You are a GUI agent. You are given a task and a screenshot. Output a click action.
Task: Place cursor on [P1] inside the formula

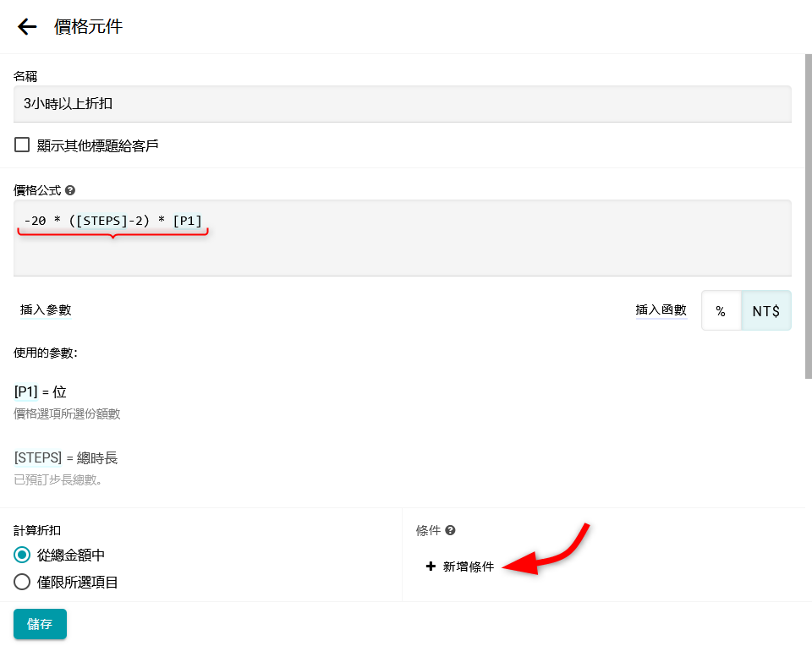(187, 221)
